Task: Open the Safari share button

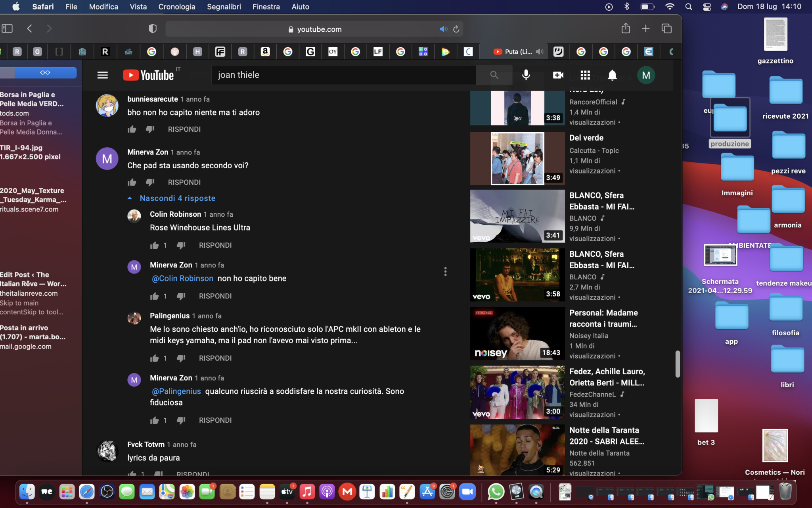Action: (x=626, y=28)
